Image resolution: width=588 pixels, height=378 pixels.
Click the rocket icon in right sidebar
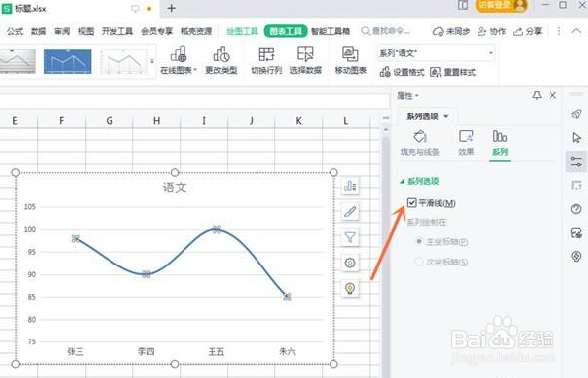pos(576,113)
